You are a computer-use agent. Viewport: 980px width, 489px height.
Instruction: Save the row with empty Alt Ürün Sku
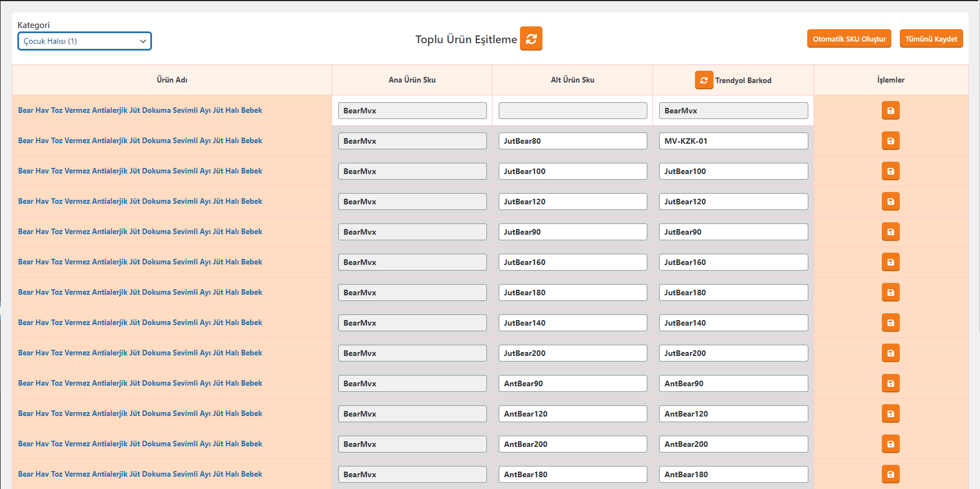890,111
